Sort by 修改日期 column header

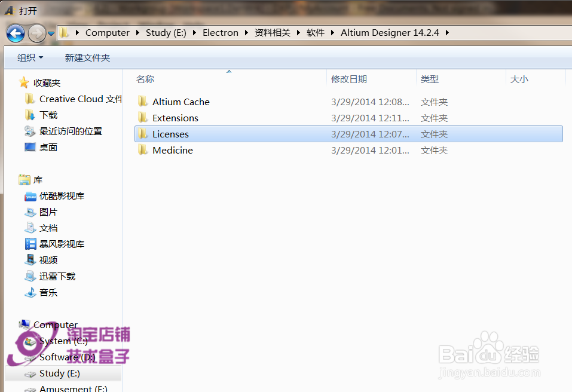point(349,79)
